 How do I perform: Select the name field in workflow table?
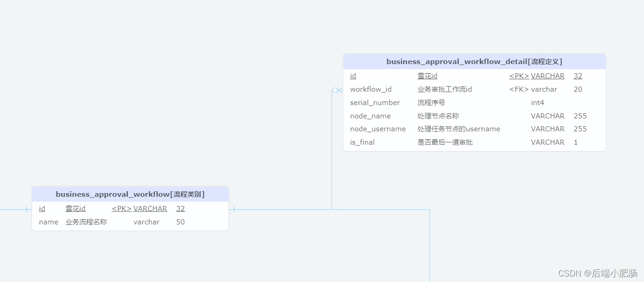point(48,222)
